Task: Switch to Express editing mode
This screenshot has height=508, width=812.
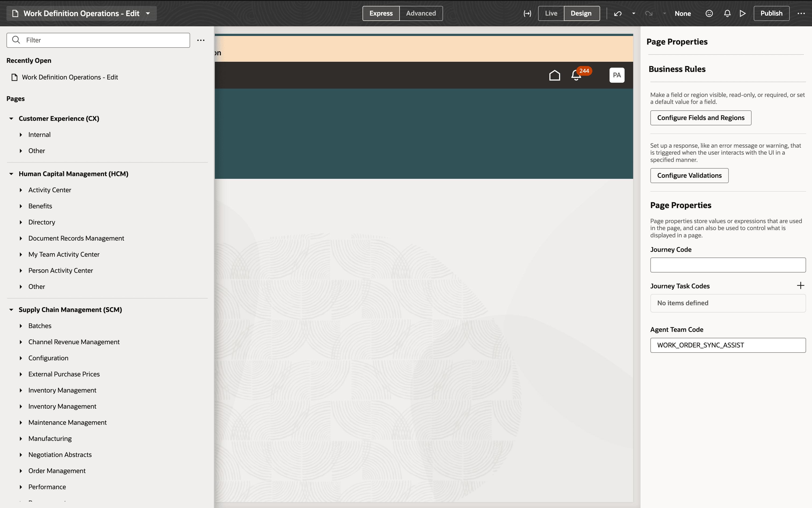Action: tap(381, 13)
